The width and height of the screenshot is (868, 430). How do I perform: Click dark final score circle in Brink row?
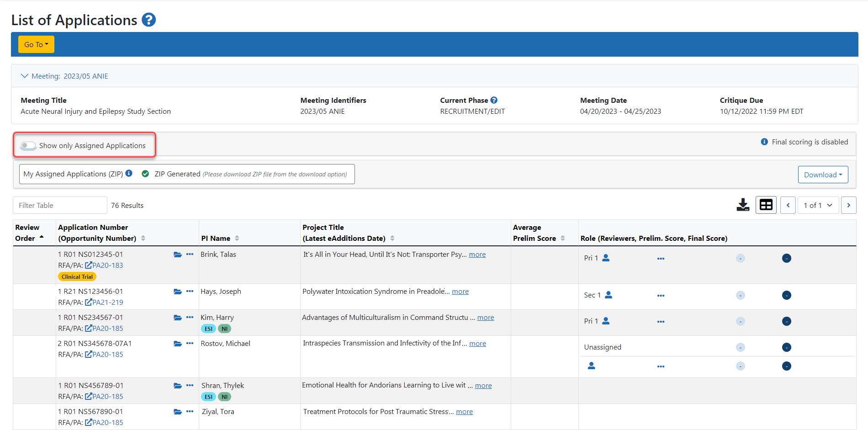787,258
